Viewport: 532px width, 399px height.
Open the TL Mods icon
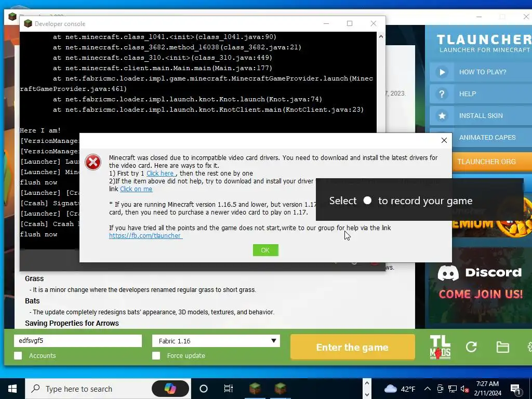440,347
